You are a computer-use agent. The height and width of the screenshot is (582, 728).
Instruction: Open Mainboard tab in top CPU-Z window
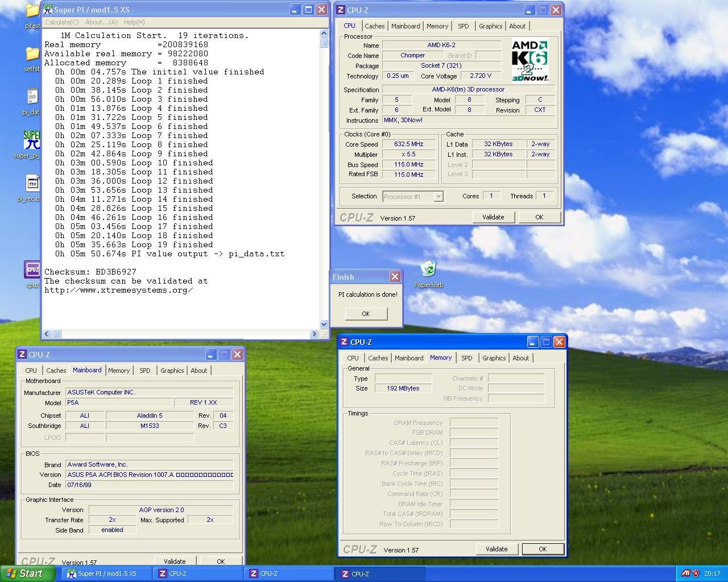click(x=406, y=26)
